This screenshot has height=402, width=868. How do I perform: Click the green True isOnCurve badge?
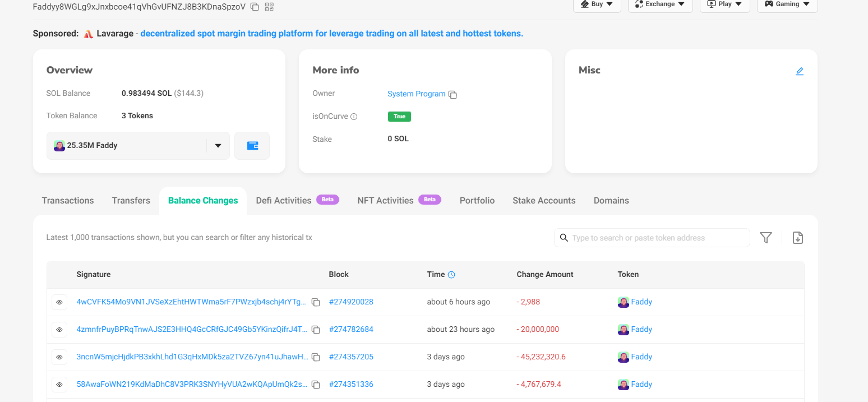[399, 117]
